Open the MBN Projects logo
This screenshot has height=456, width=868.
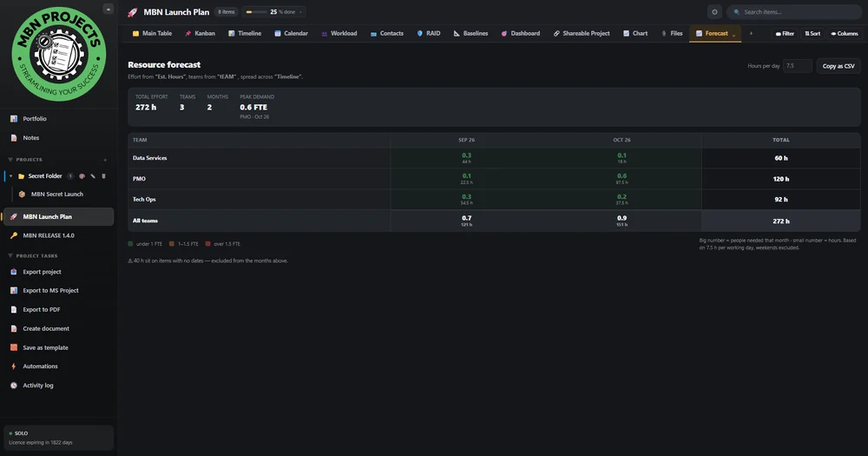59,54
